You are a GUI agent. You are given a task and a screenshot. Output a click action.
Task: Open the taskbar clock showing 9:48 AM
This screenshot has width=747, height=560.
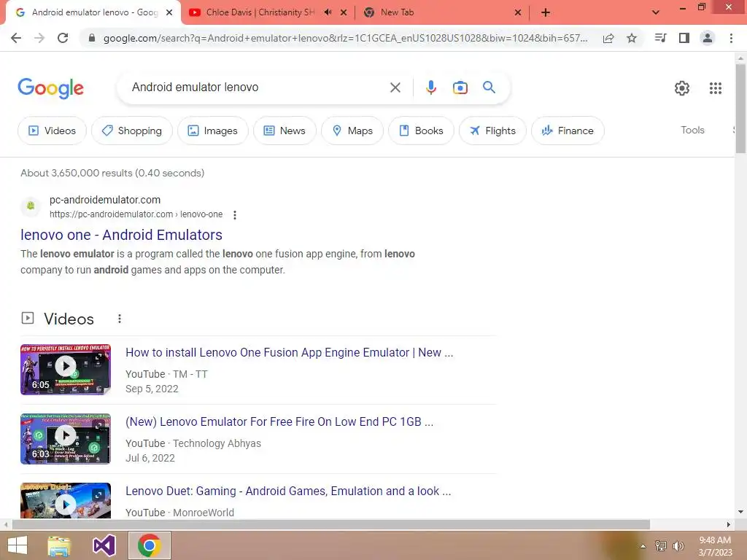[x=715, y=546]
